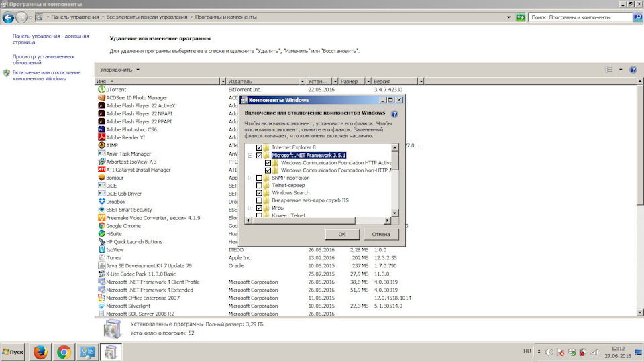Sort by the Имя column header
This screenshot has height=362, width=644.
[x=157, y=81]
